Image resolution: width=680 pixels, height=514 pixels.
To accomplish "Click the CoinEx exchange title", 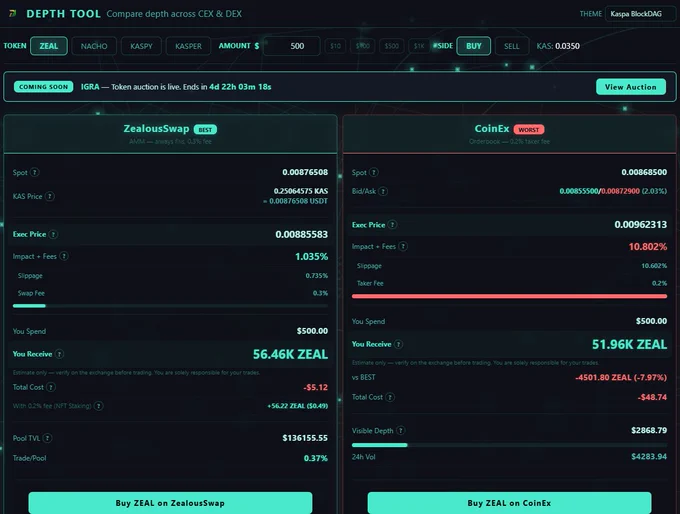I will [492, 129].
